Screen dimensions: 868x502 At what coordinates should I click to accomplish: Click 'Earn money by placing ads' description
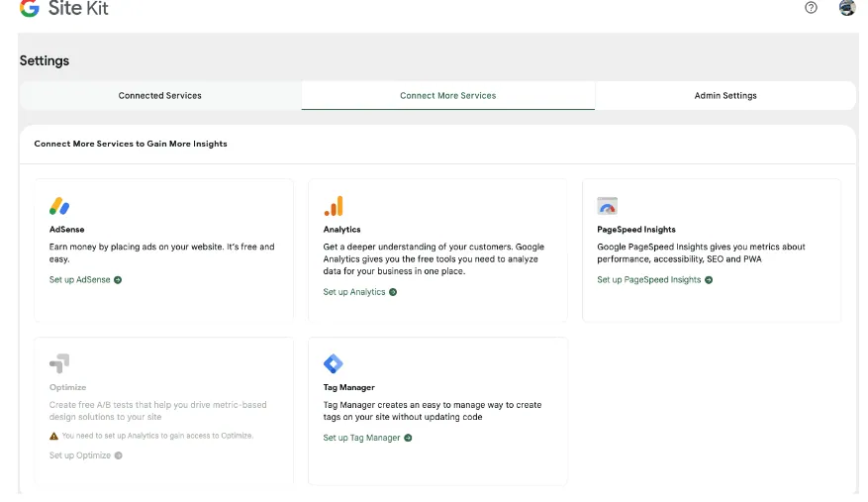161,252
